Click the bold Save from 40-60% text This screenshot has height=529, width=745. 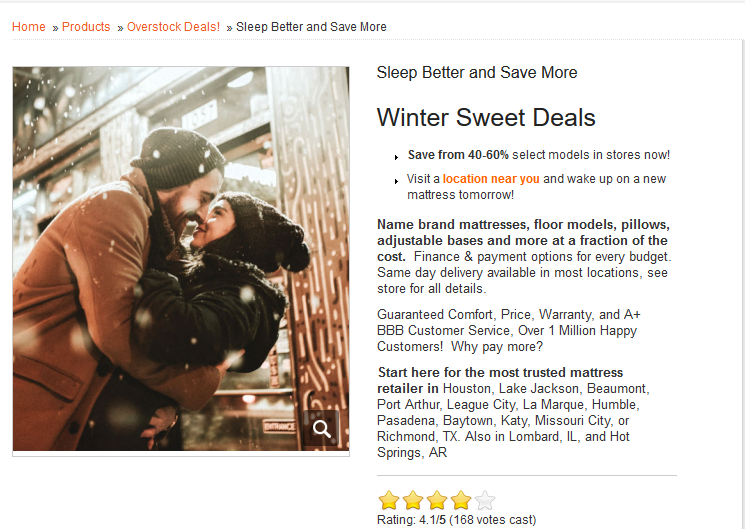[458, 155]
